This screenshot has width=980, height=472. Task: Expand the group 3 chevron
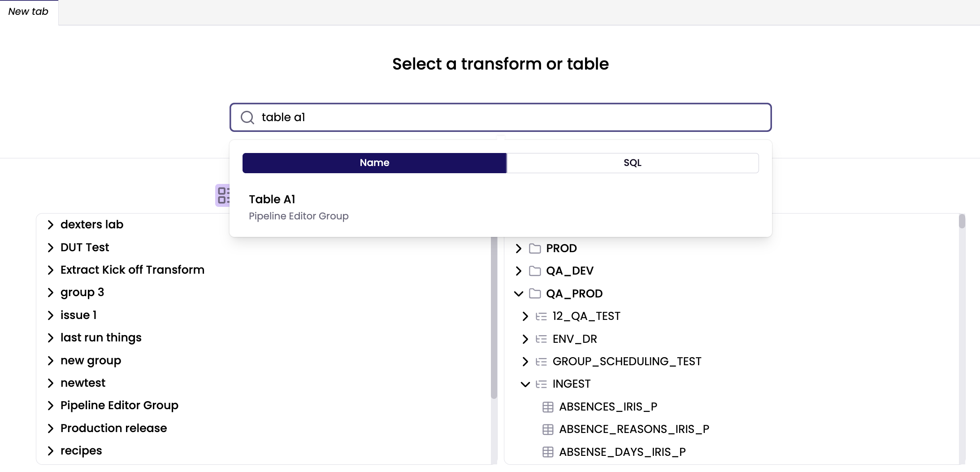(x=51, y=293)
